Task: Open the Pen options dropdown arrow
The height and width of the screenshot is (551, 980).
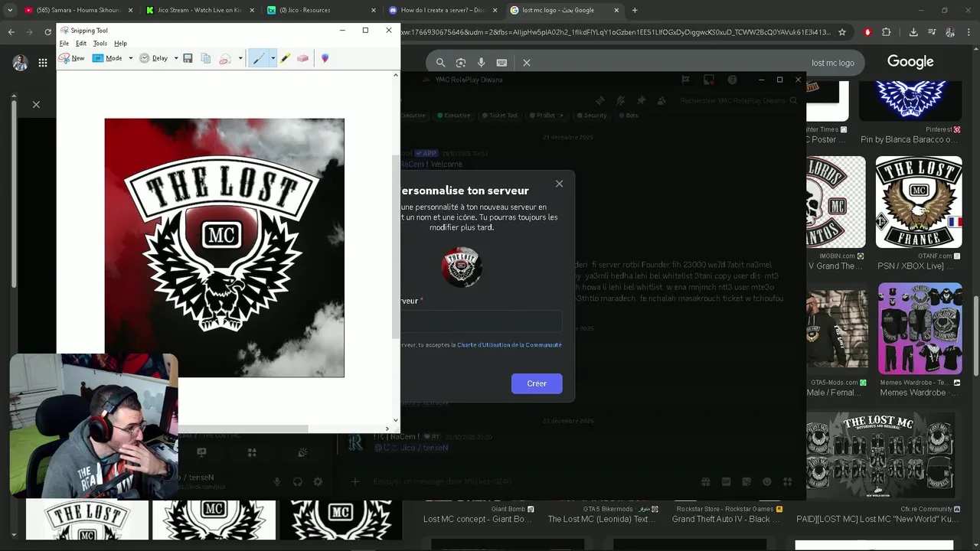Action: (x=273, y=58)
